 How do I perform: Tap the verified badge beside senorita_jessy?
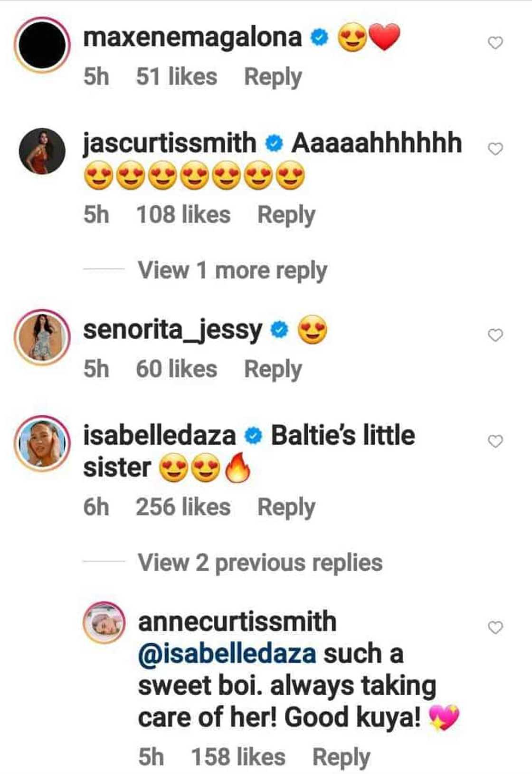(279, 327)
